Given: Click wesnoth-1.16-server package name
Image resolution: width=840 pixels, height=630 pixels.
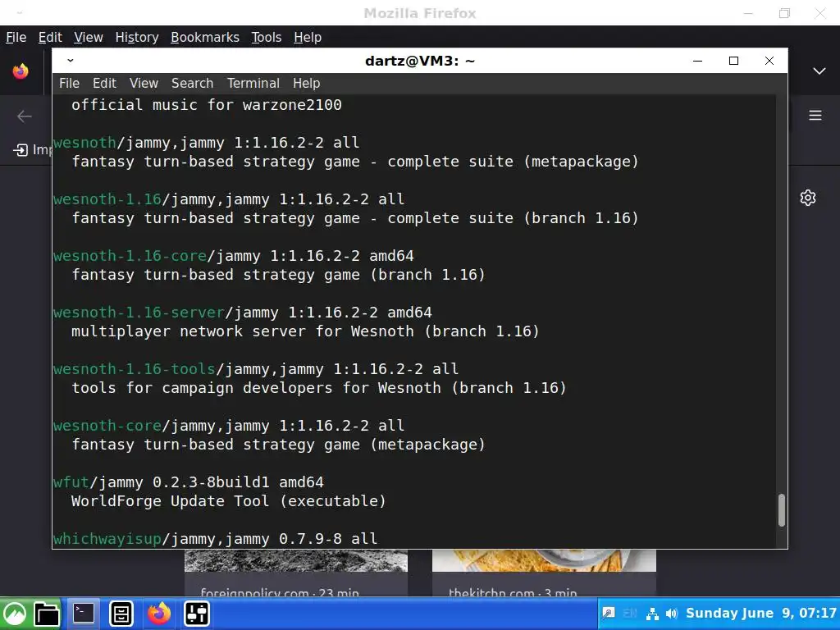Looking at the screenshot, I should (x=139, y=313).
